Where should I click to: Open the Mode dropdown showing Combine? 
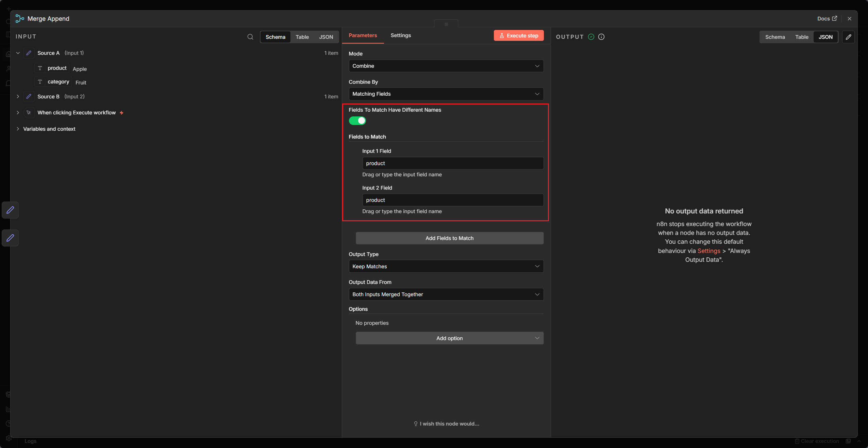pos(446,66)
